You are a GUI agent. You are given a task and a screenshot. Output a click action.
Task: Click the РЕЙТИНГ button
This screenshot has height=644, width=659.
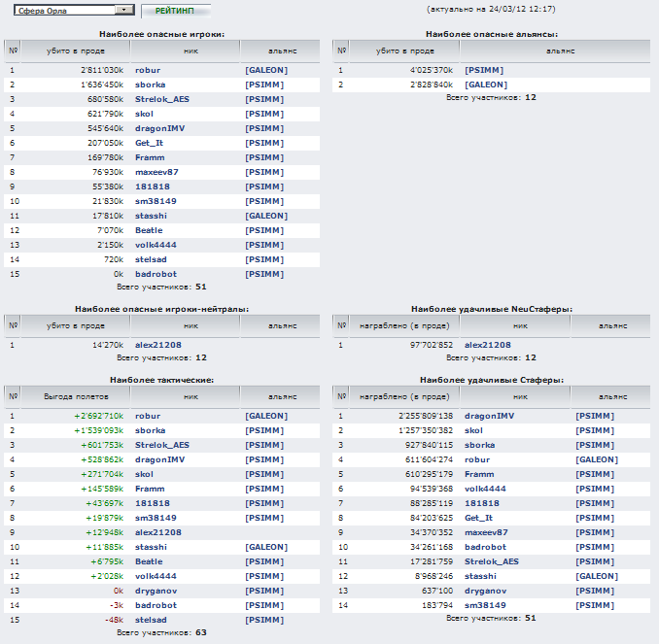tap(175, 10)
